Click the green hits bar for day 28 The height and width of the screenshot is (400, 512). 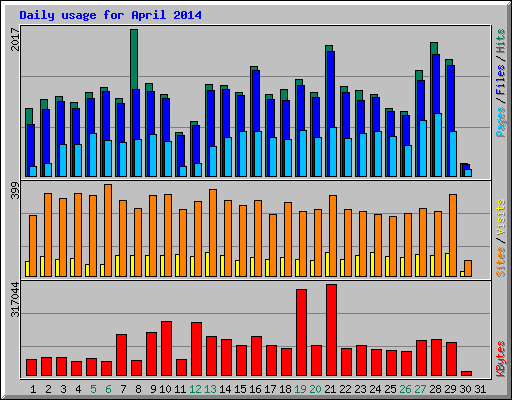click(434, 48)
